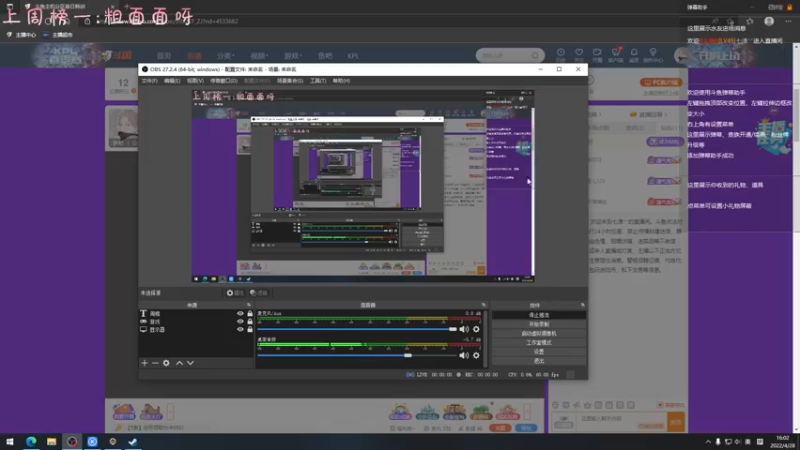Viewport: 800px width, 450px height.
Task: Open the 编辑(E) menu in OBS
Action: click(x=172, y=81)
